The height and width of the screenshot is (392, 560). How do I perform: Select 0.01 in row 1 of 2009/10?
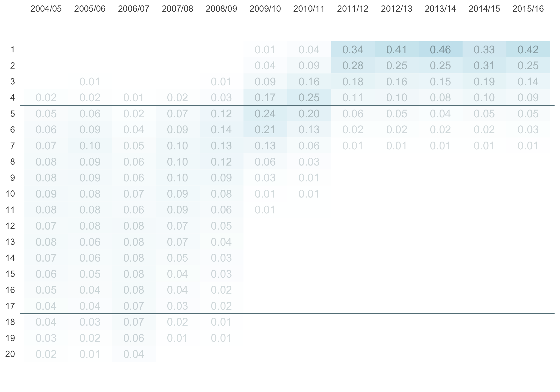coord(265,50)
